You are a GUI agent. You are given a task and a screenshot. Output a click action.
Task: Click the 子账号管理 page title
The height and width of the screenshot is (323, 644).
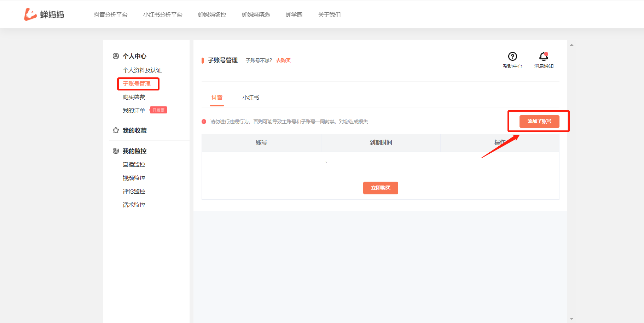(x=223, y=60)
